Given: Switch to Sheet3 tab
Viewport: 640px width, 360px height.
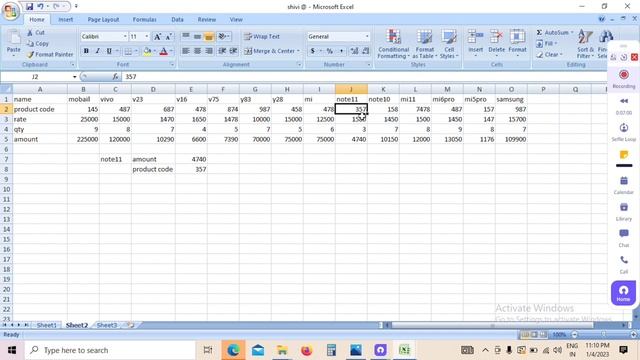Looking at the screenshot, I should pyautogui.click(x=107, y=325).
